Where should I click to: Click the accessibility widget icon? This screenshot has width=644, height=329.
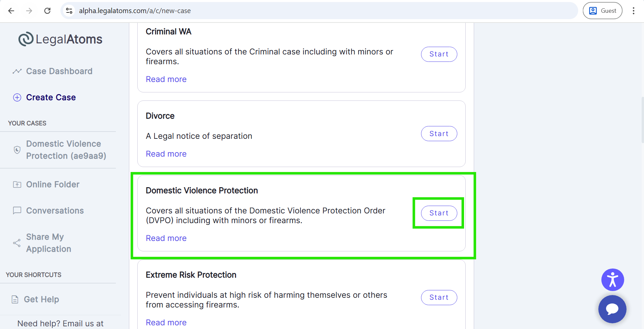(612, 280)
